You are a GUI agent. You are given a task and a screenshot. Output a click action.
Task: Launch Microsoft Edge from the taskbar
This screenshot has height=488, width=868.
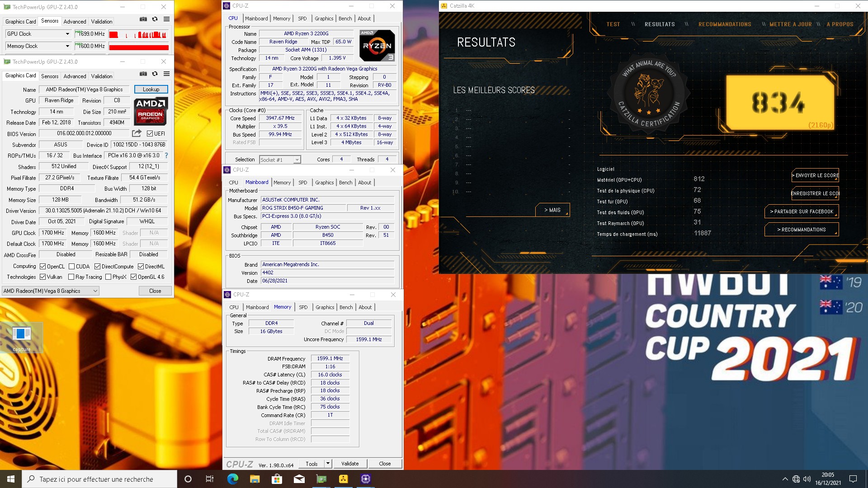[232, 479]
